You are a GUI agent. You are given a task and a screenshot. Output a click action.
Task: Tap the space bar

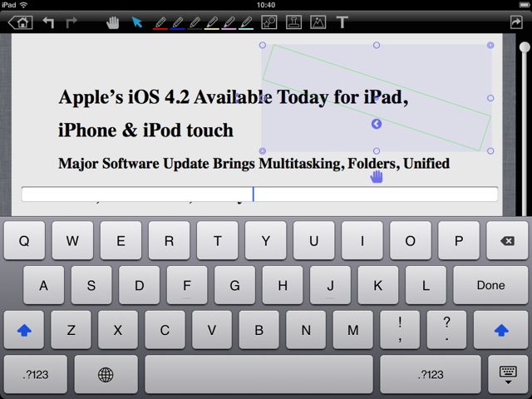pos(259,375)
